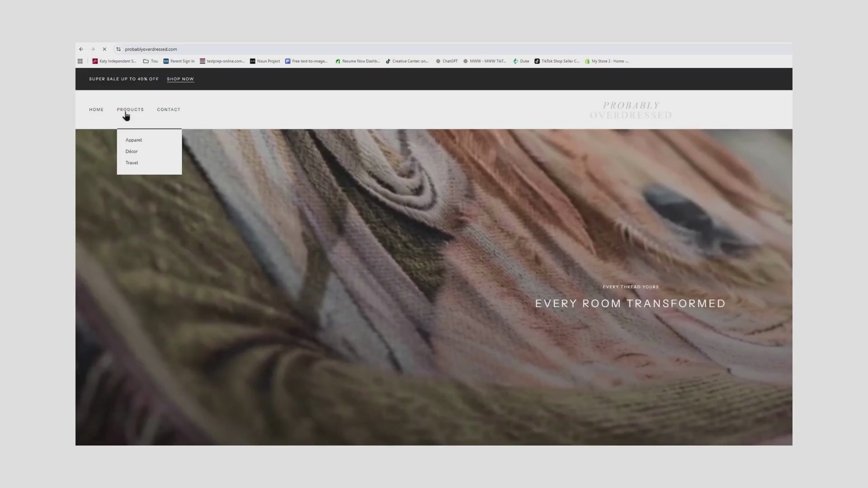The image size is (868, 488).
Task: Select Décor from the Products dropdown
Action: (x=132, y=151)
